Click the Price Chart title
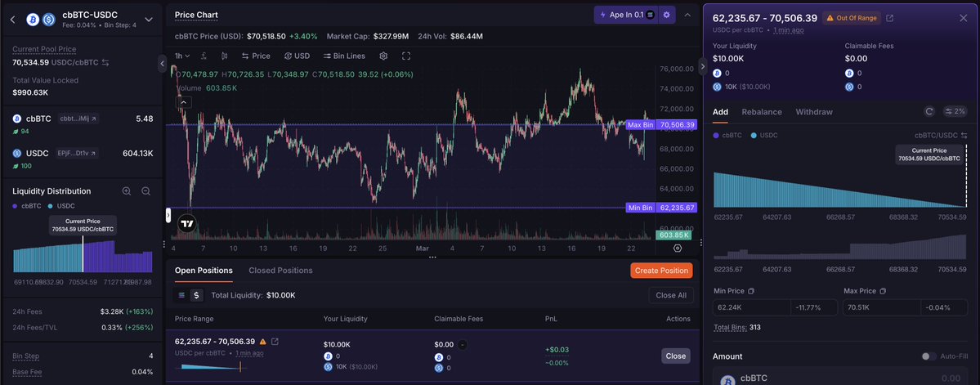980x385 pixels. [196, 15]
